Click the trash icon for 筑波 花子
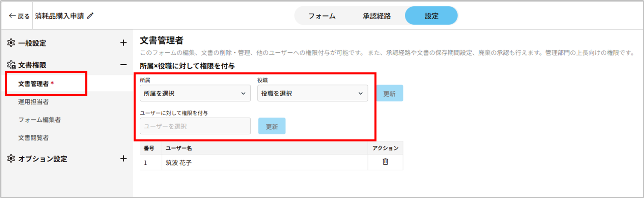This screenshot has width=644, height=198. click(x=385, y=162)
